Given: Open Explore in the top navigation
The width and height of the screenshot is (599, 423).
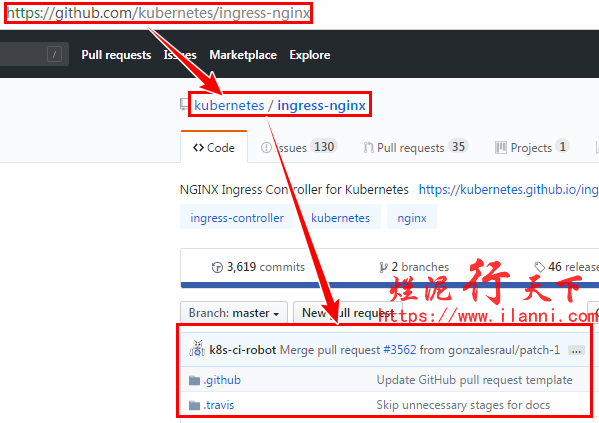Looking at the screenshot, I should click(310, 55).
